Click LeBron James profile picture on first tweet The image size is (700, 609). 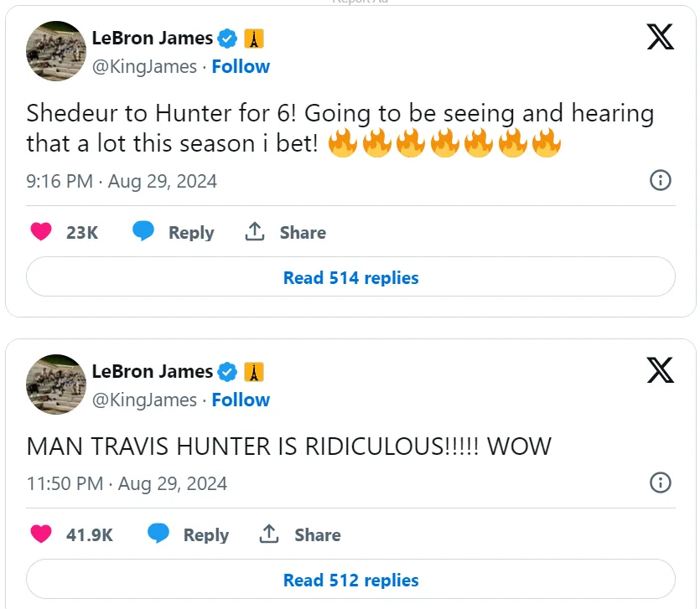[55, 50]
